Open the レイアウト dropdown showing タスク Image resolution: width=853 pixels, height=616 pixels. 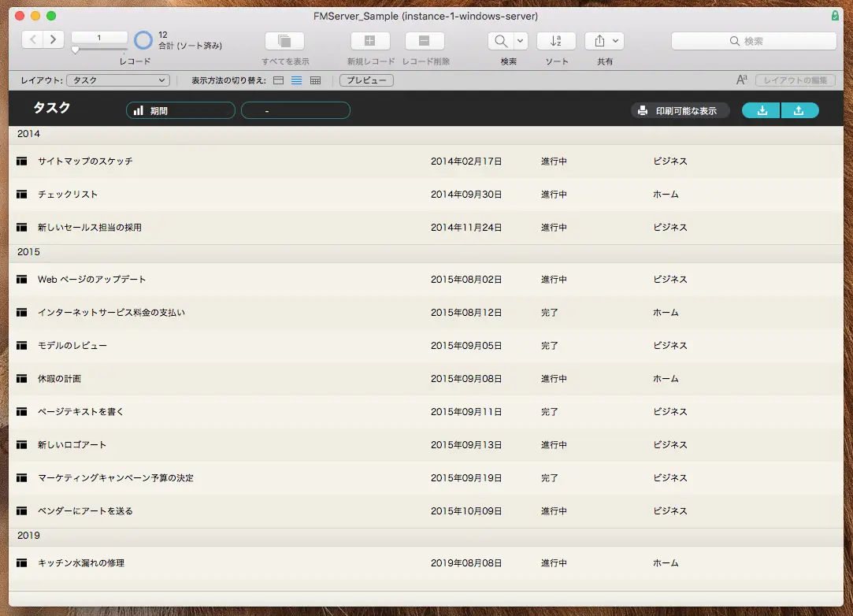click(117, 80)
